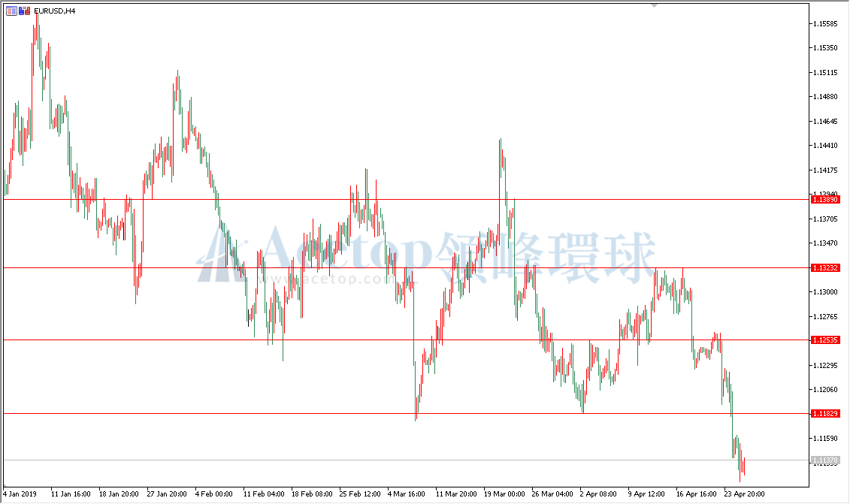850x504 pixels.
Task: Click the 18 Feb 08:00 time label
Action: pos(312,494)
